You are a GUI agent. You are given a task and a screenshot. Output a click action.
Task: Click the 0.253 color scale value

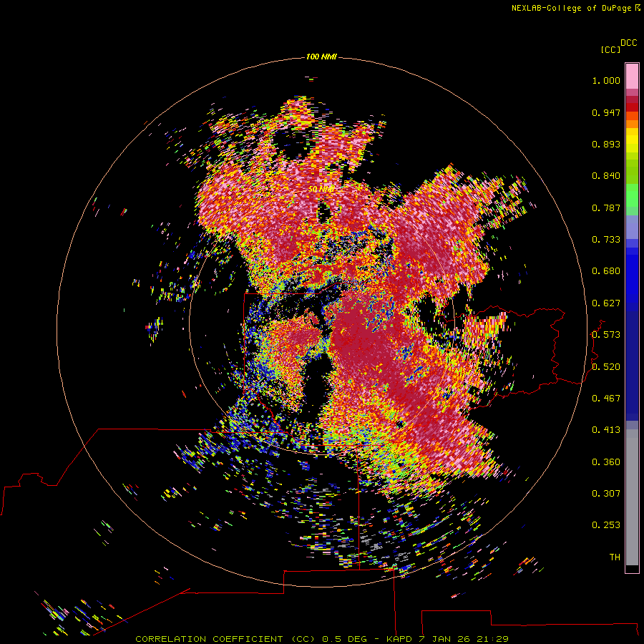[x=606, y=525]
